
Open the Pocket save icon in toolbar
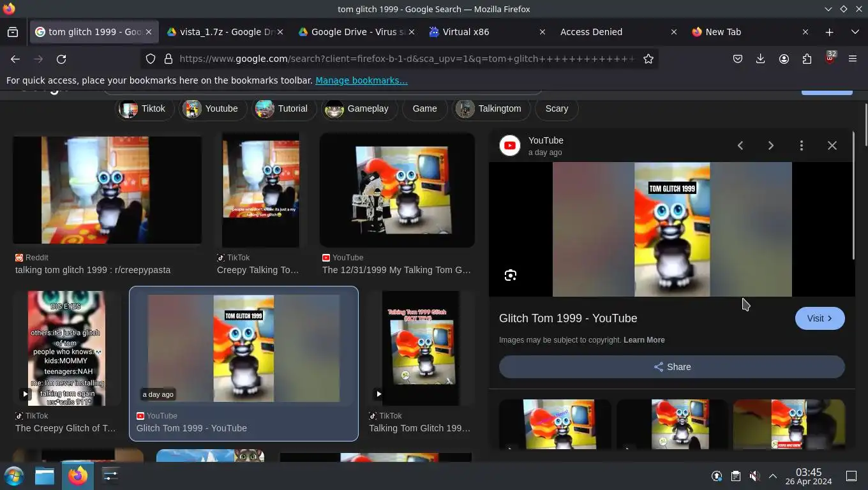[738, 59]
